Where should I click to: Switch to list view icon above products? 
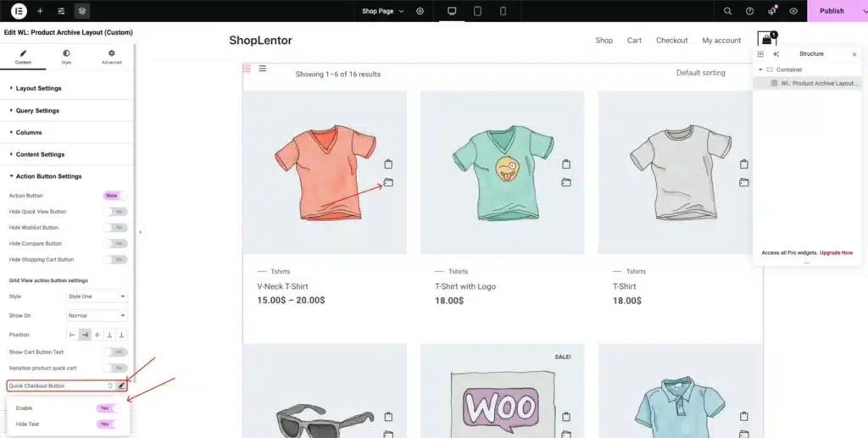pyautogui.click(x=263, y=69)
